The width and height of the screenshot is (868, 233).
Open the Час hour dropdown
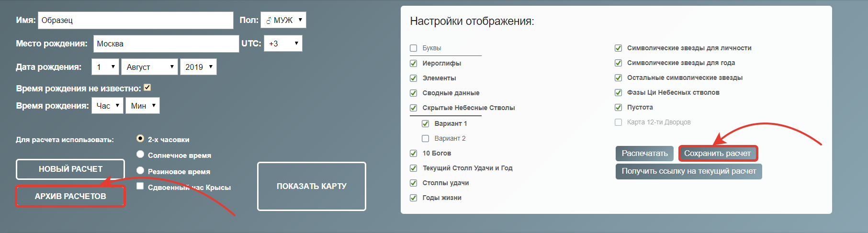point(108,106)
